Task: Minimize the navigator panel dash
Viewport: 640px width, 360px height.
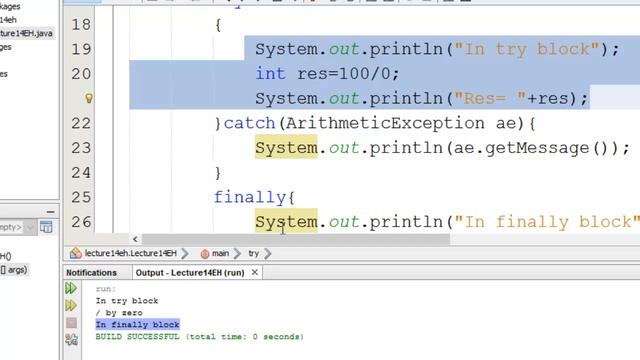Action: [x=51, y=212]
